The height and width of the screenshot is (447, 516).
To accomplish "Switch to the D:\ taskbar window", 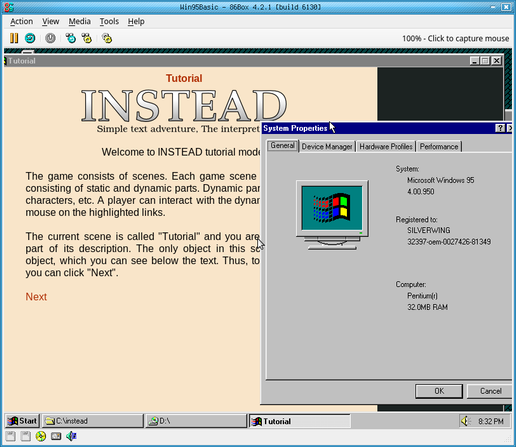I will click(196, 421).
